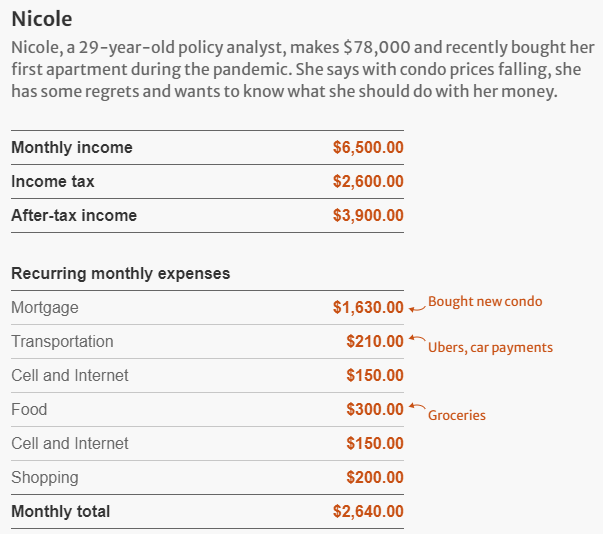Click the "Ubers, car payments" note
The height and width of the screenshot is (534, 603).
[x=490, y=347]
